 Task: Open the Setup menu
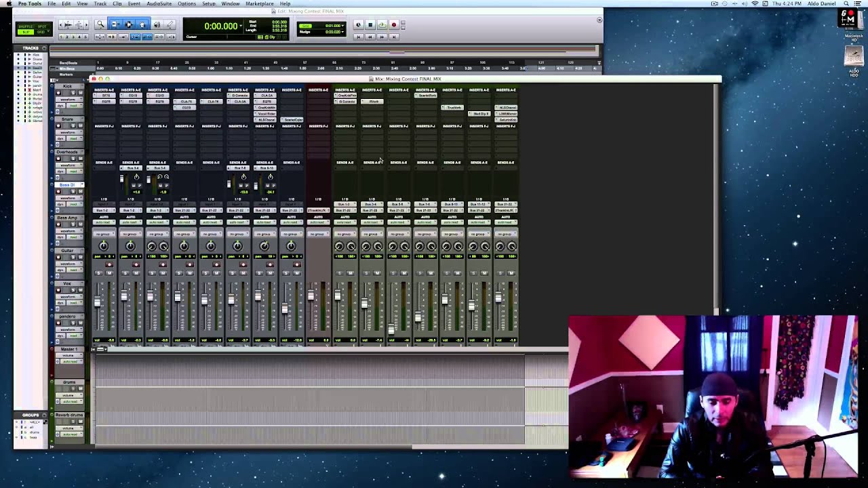[209, 4]
